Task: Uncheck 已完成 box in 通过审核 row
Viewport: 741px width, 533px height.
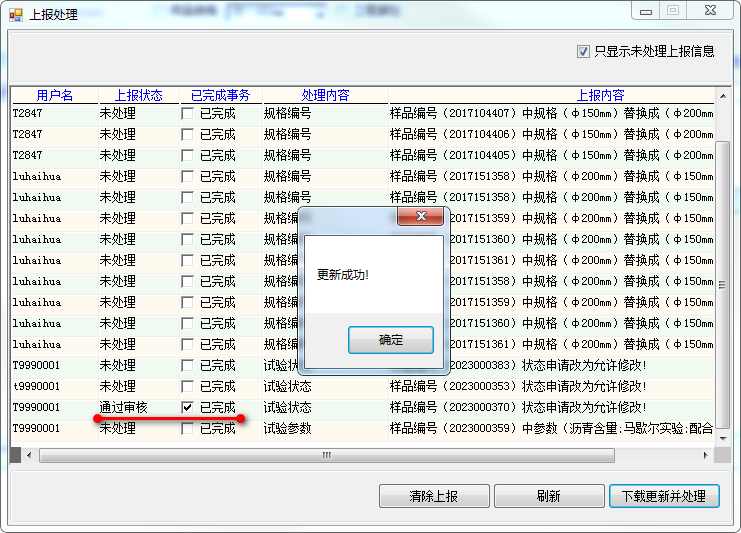Action: click(x=188, y=407)
